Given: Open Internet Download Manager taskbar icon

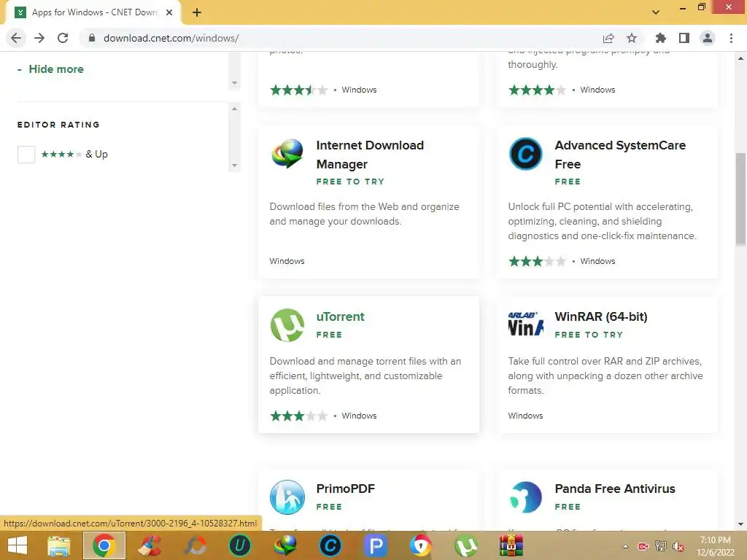Looking at the screenshot, I should point(285,545).
